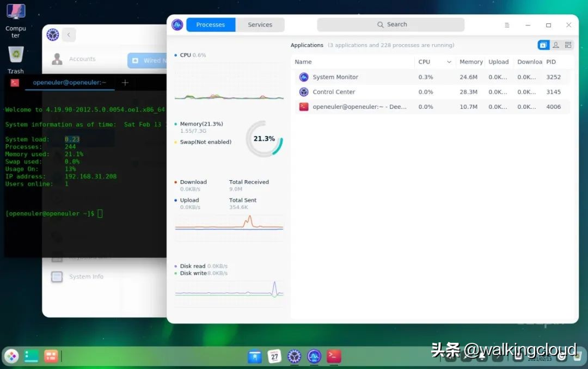Select the Processes tab

pos(210,24)
